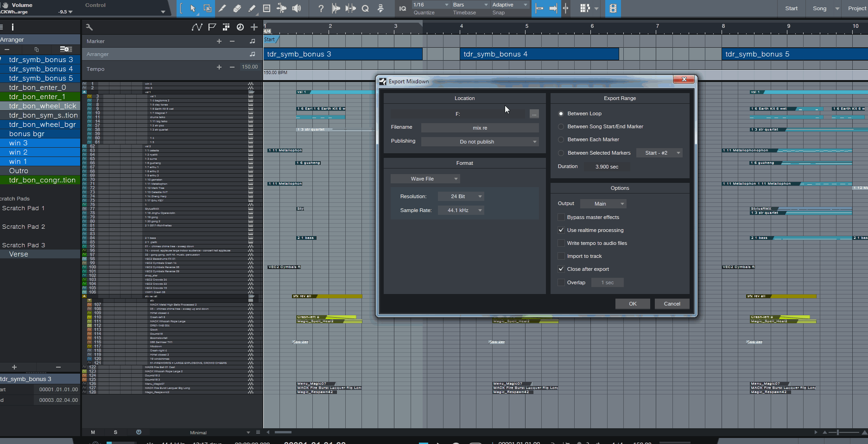Select the Arrow tool in the toolbar

pos(193,8)
